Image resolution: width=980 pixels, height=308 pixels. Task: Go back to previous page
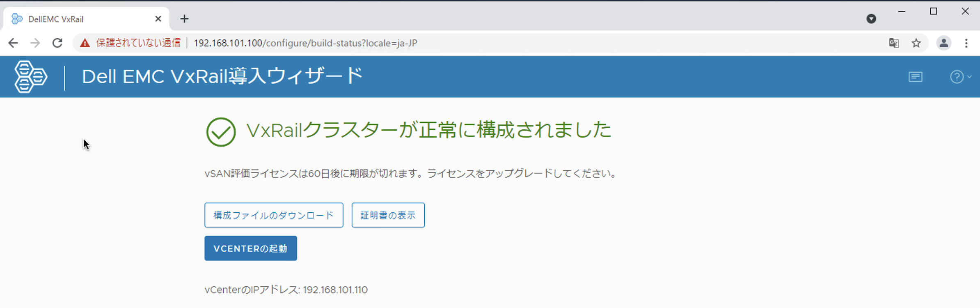point(13,43)
